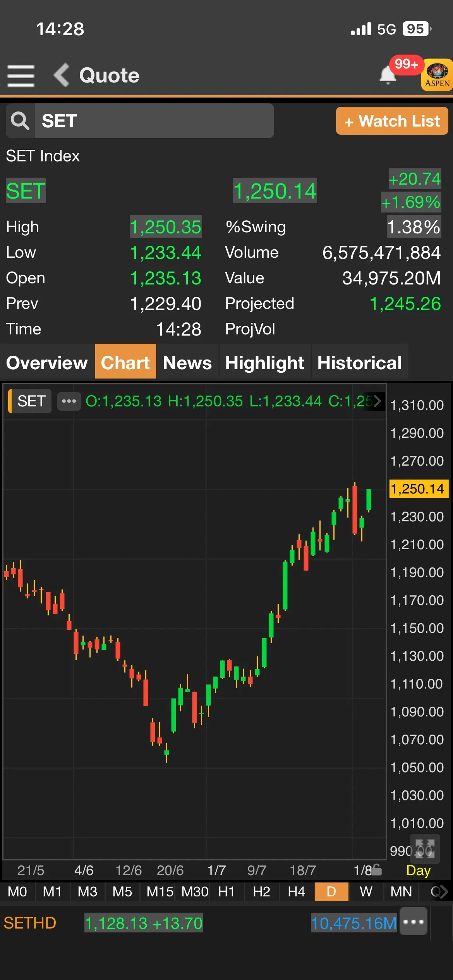Open the Historical tab

tap(359, 363)
